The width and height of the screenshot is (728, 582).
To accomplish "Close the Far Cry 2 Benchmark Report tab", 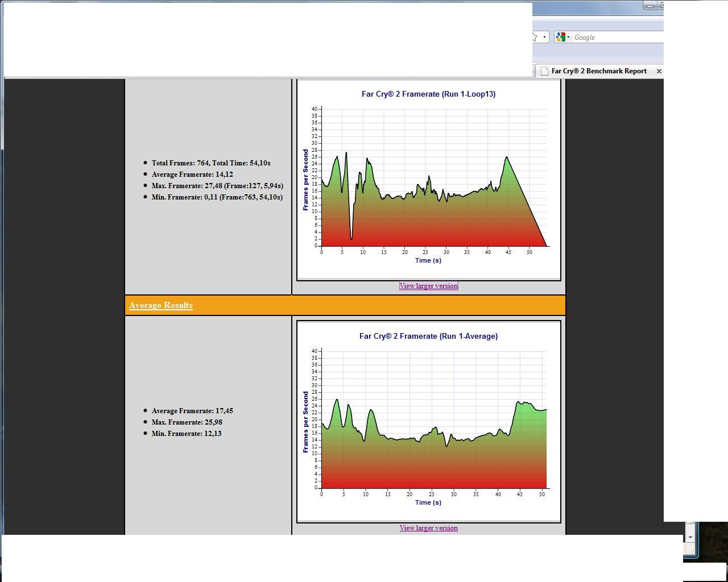I will coord(659,71).
